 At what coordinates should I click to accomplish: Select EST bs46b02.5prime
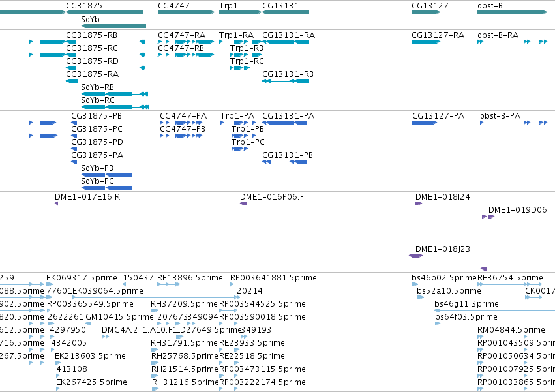(415, 284)
